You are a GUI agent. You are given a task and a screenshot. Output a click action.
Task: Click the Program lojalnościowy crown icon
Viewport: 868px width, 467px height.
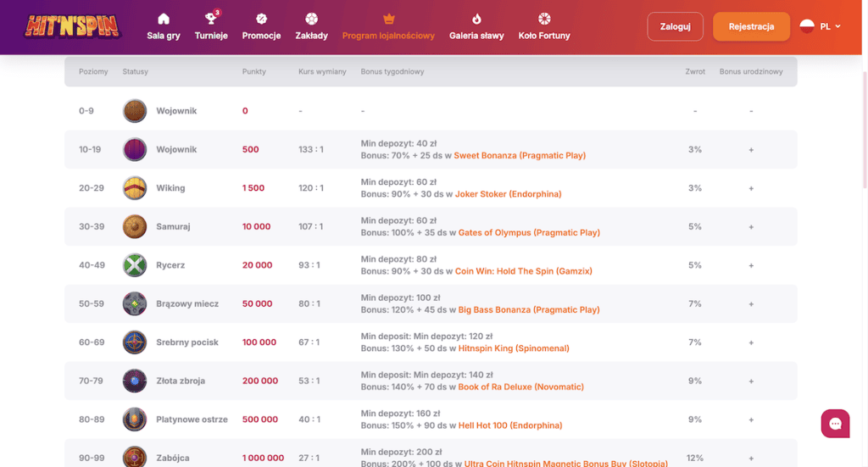[x=388, y=19]
